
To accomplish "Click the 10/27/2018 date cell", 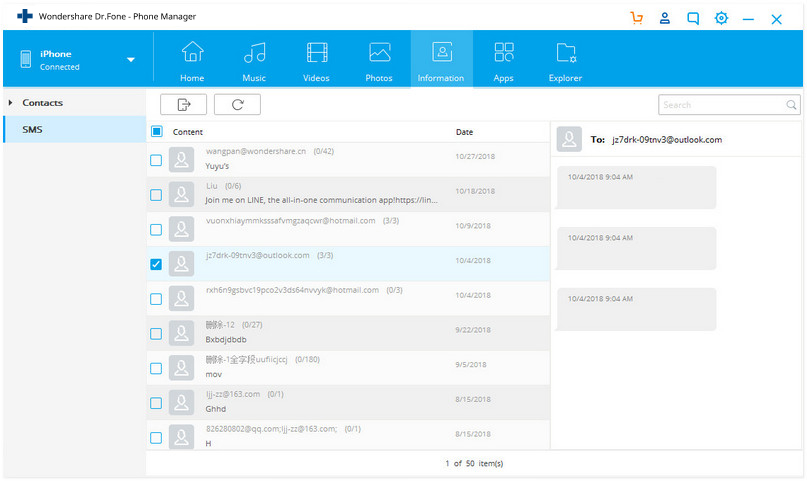I will (x=475, y=156).
